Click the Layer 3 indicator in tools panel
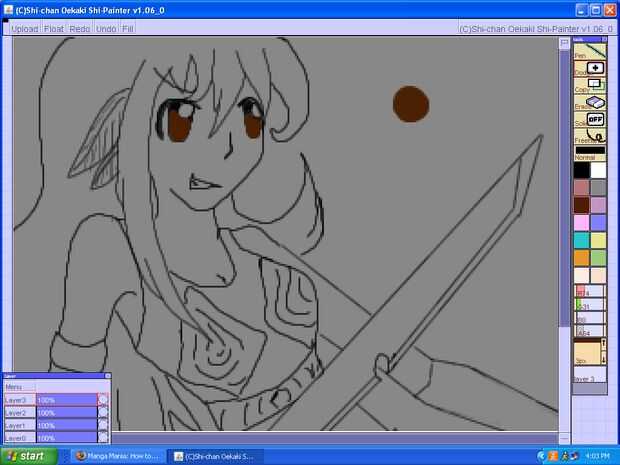 click(x=590, y=374)
